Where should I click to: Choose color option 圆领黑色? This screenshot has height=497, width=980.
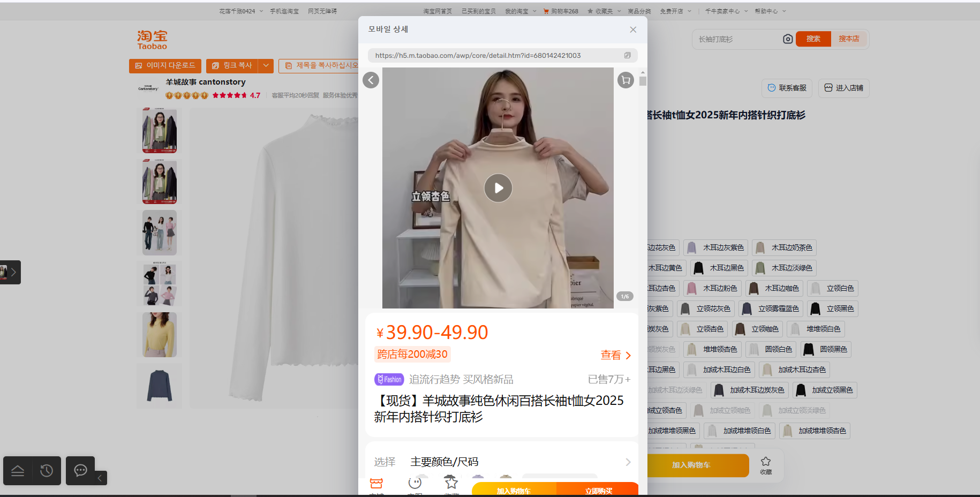click(826, 349)
